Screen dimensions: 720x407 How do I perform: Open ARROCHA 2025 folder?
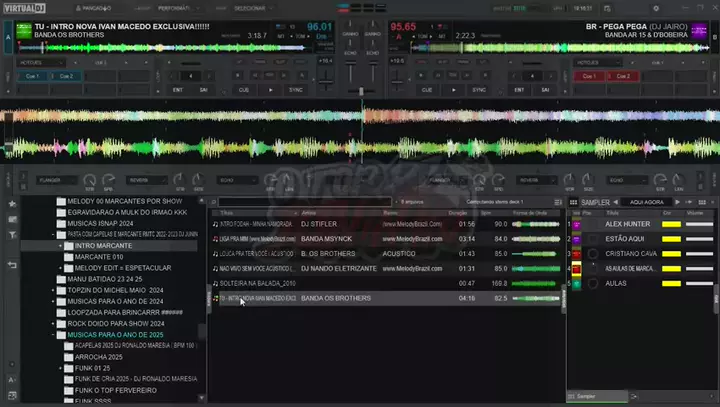(x=99, y=357)
